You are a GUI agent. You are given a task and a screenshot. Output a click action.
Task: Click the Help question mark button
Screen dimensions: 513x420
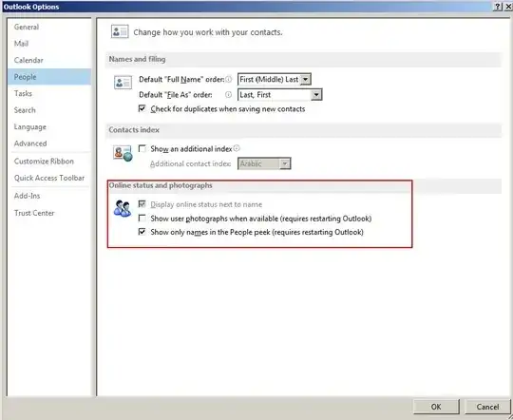coord(498,7)
